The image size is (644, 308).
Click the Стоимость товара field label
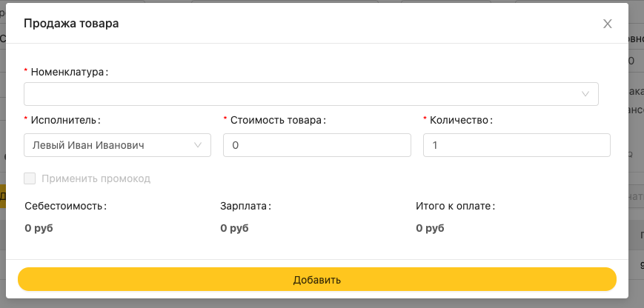point(278,119)
